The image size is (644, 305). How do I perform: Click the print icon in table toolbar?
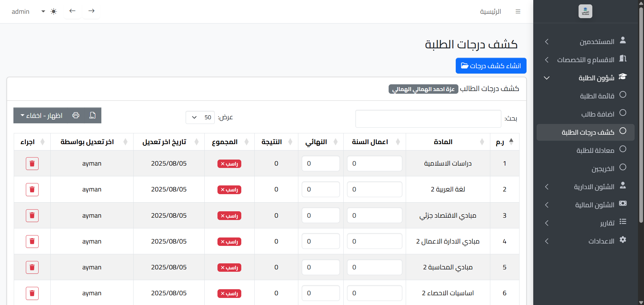[76, 116]
